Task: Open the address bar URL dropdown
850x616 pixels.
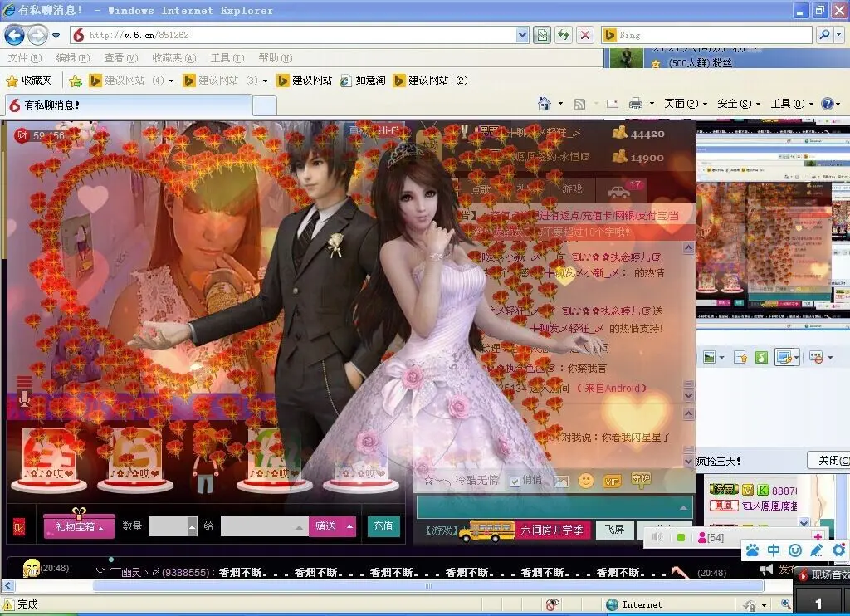Action: (x=522, y=35)
